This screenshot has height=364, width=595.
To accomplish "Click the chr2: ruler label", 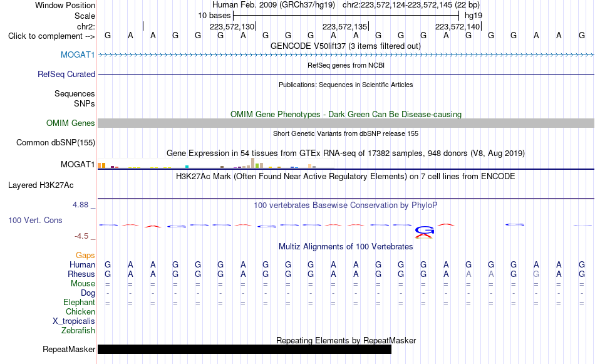I will [86, 26].
